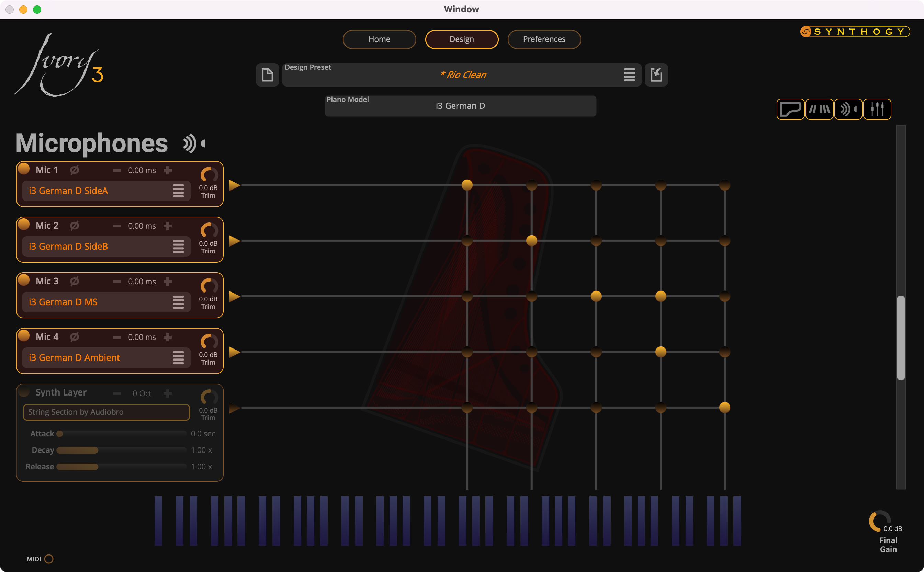Click the Rio Clean preset name
924x572 pixels.
coord(463,75)
